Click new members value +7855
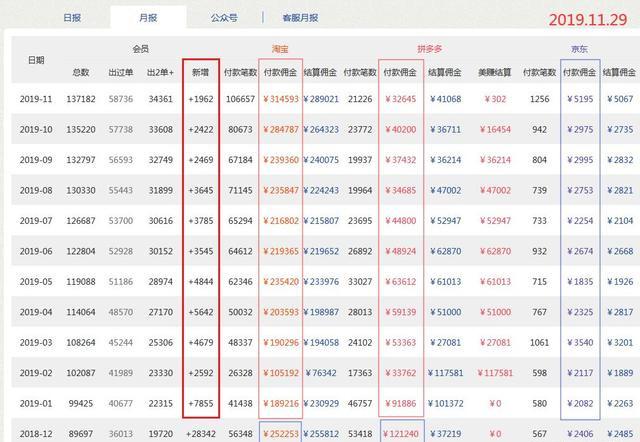The width and height of the screenshot is (640, 442). click(x=201, y=403)
